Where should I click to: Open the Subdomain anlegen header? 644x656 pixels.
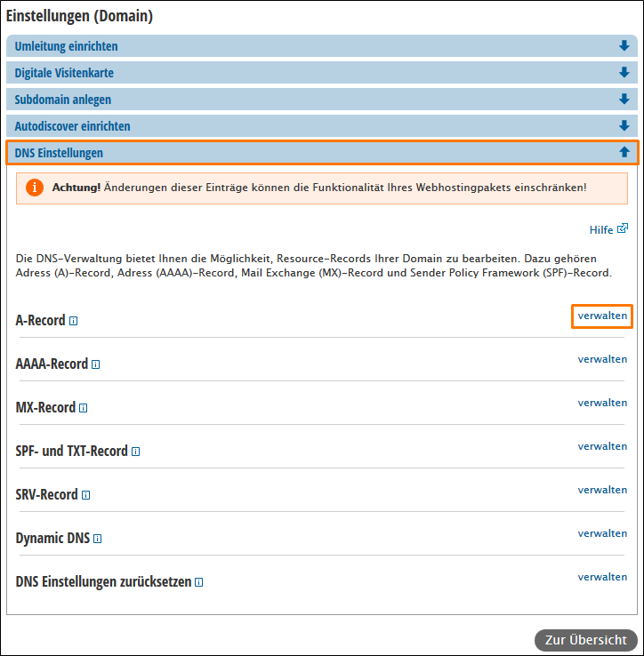322,100
